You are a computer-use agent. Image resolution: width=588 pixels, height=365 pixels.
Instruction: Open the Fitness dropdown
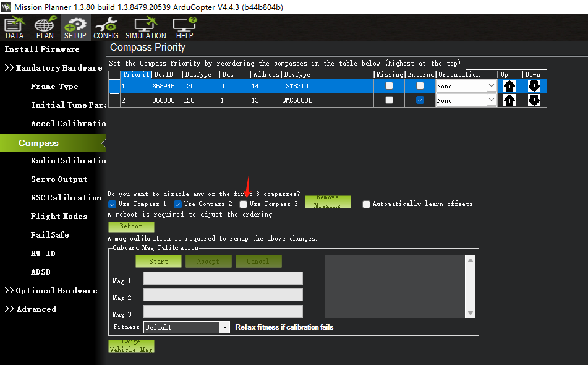(x=224, y=327)
